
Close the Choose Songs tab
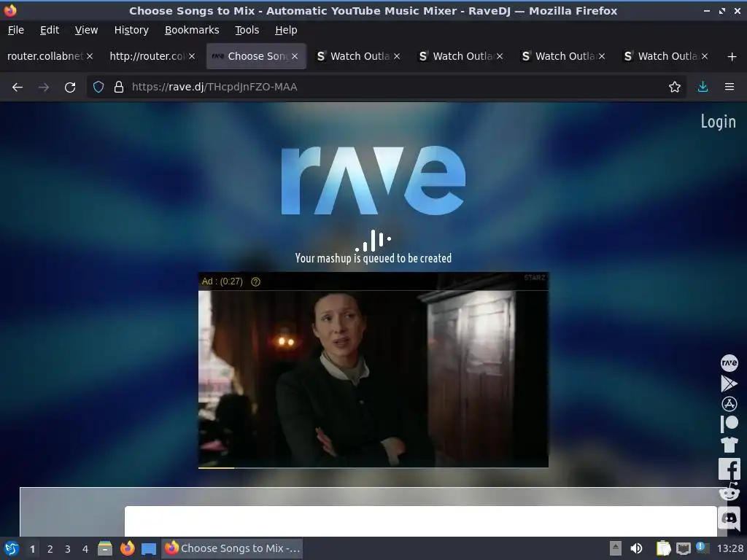pyautogui.click(x=295, y=56)
